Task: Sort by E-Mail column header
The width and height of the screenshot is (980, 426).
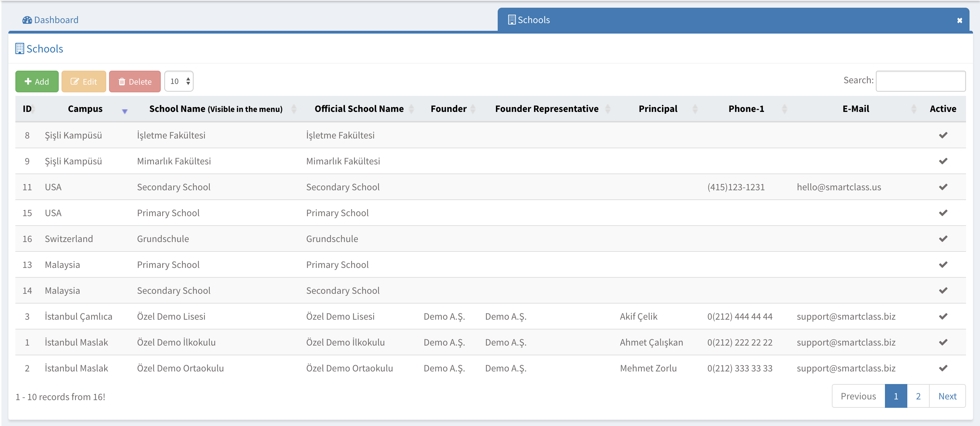Action: coord(856,109)
